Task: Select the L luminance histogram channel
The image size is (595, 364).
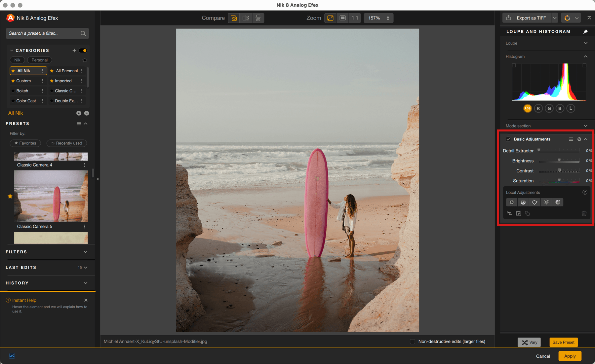Action: tap(571, 108)
